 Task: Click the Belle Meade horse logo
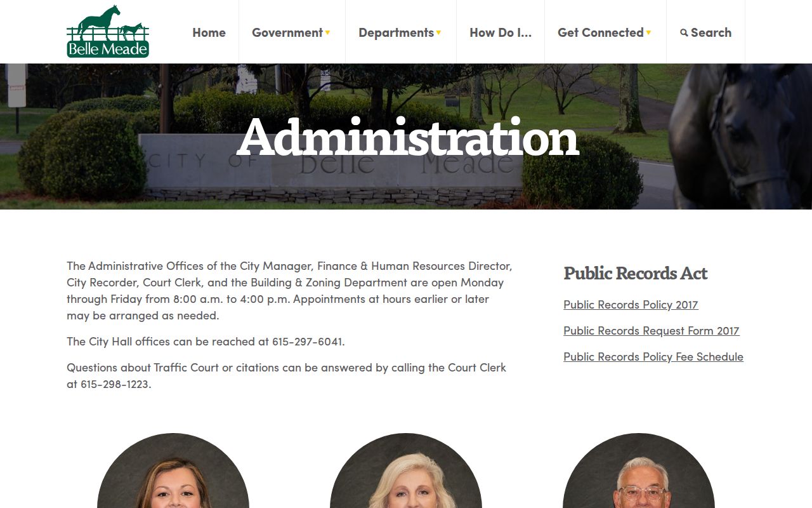(x=108, y=31)
